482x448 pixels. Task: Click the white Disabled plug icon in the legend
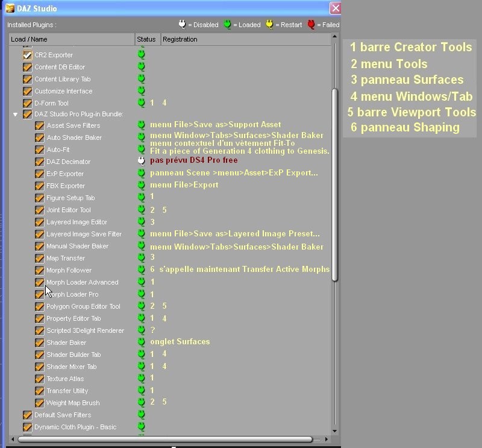[183, 24]
